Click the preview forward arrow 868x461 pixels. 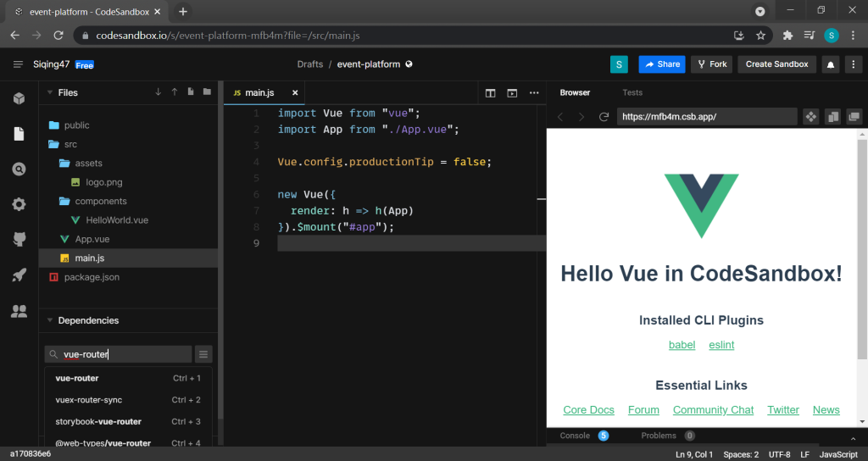[581, 117]
